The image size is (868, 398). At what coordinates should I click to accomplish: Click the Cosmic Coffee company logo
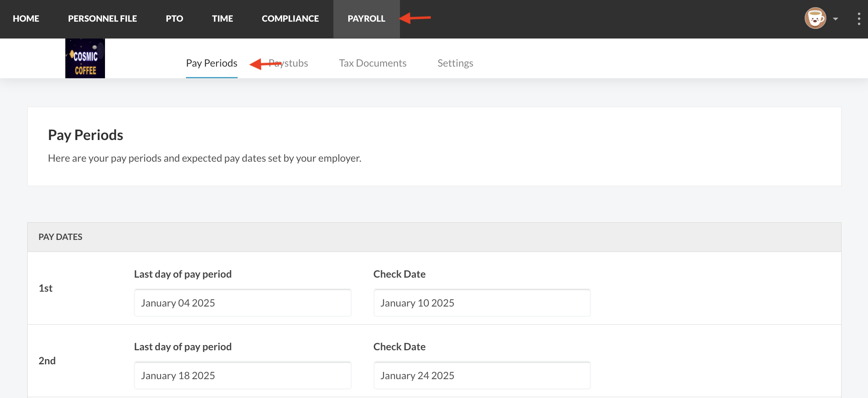click(x=85, y=59)
